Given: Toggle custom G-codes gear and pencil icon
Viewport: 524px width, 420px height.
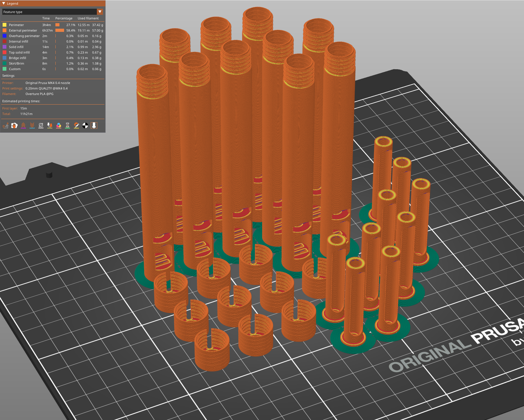Looking at the screenshot, I should pyautogui.click(x=76, y=125).
